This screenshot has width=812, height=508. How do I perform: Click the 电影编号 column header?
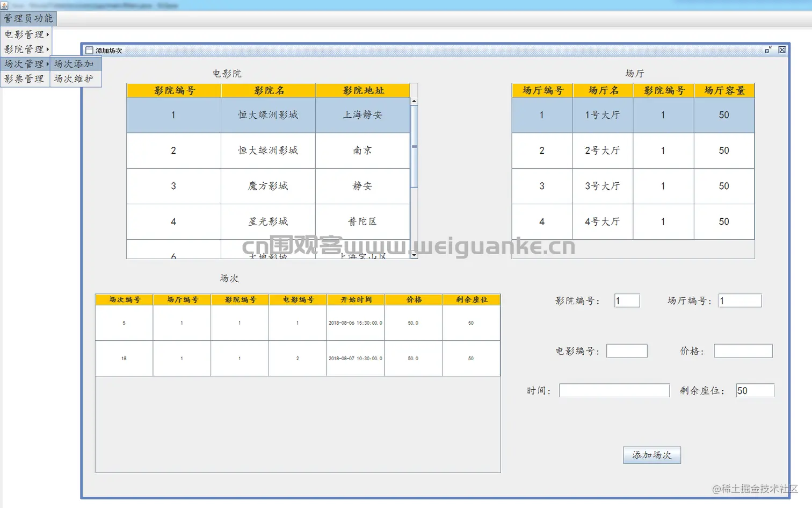tap(298, 299)
